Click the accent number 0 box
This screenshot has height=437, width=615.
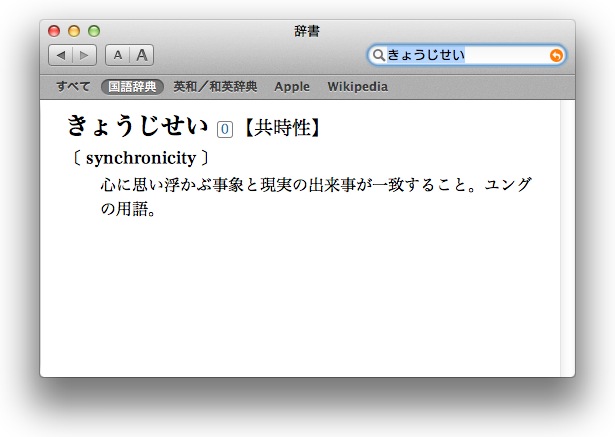[224, 129]
